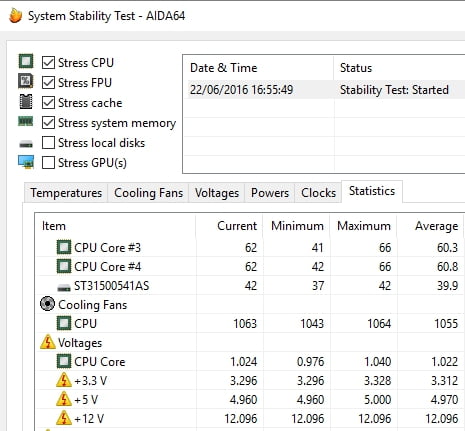Click the Cooling Fans group label
This screenshot has width=465, height=431.
pos(92,305)
